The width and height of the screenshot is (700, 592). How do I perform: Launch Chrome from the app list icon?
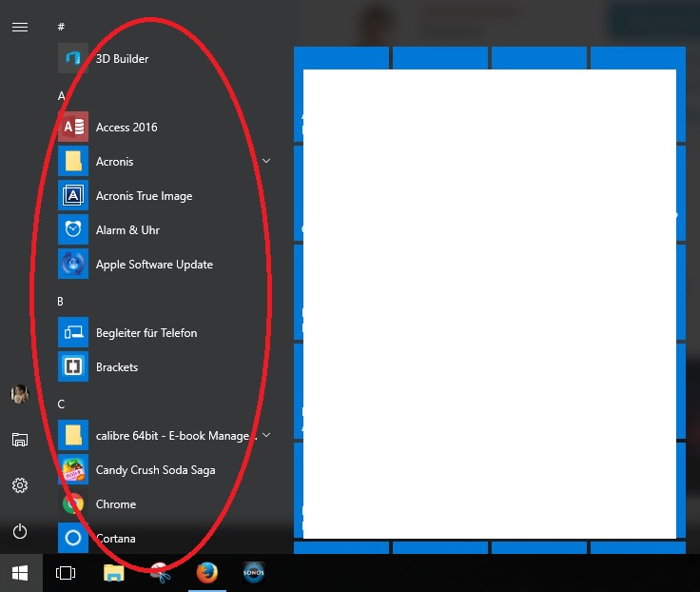73,504
